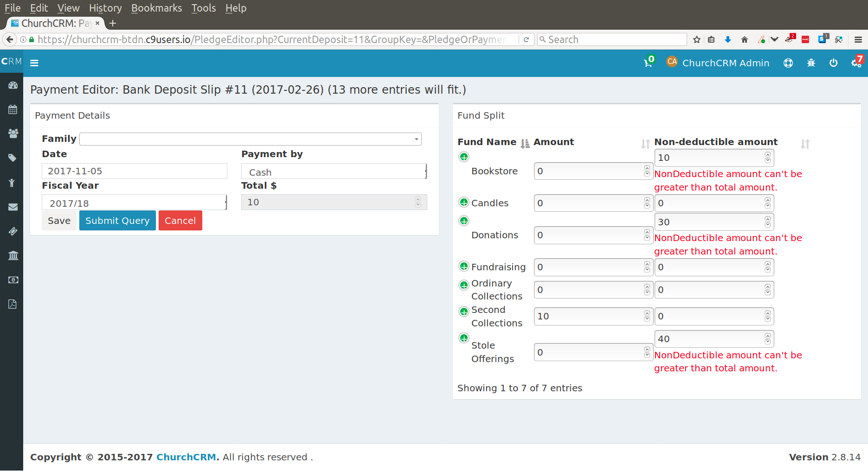Click the Submit Query button

pos(117,221)
